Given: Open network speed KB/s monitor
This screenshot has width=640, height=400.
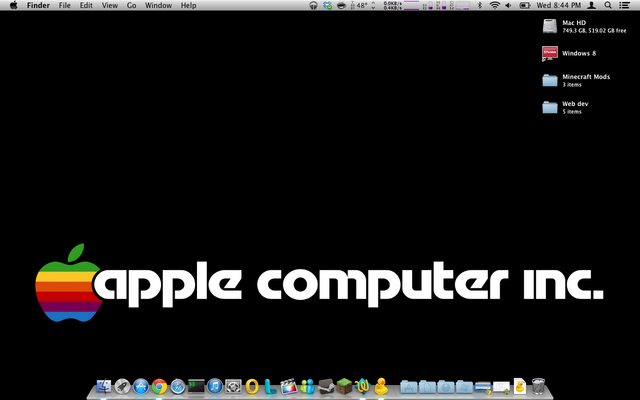Looking at the screenshot, I should (393, 5).
